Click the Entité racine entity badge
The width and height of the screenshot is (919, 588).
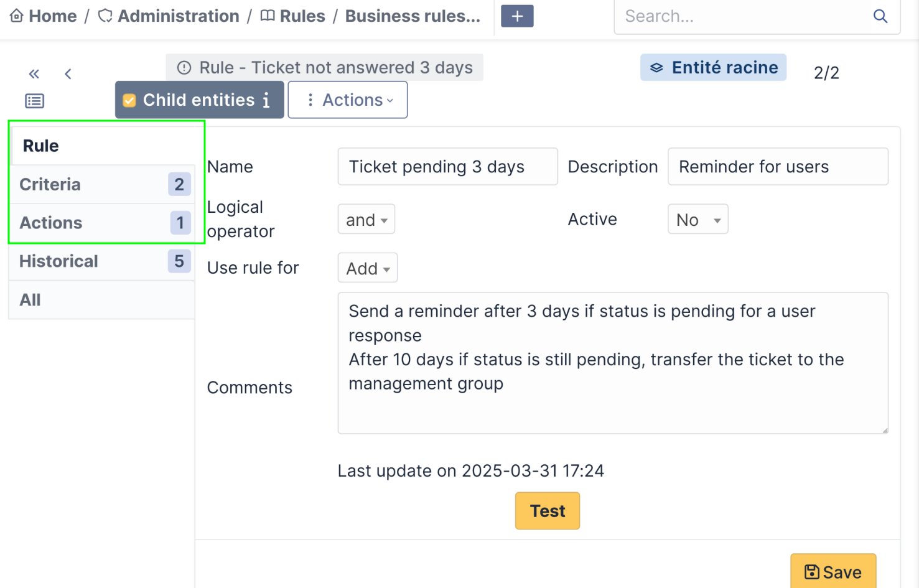click(713, 67)
